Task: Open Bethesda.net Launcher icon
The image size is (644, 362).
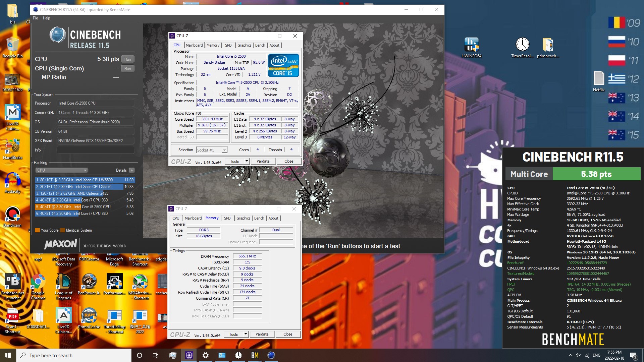Action: [12, 286]
